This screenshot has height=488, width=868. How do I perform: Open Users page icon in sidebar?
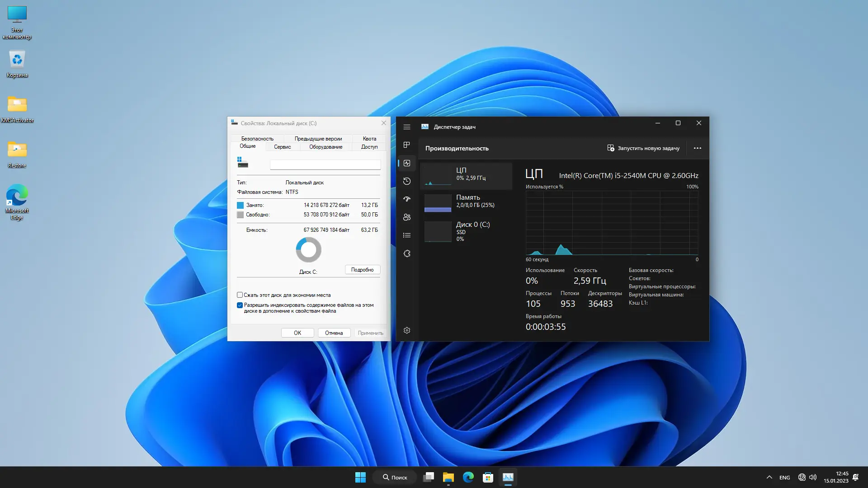(407, 217)
